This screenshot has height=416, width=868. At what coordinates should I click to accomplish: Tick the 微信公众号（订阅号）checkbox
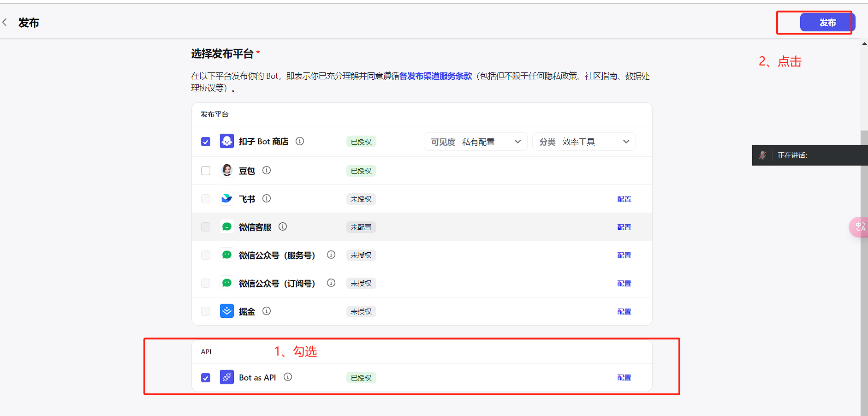206,283
